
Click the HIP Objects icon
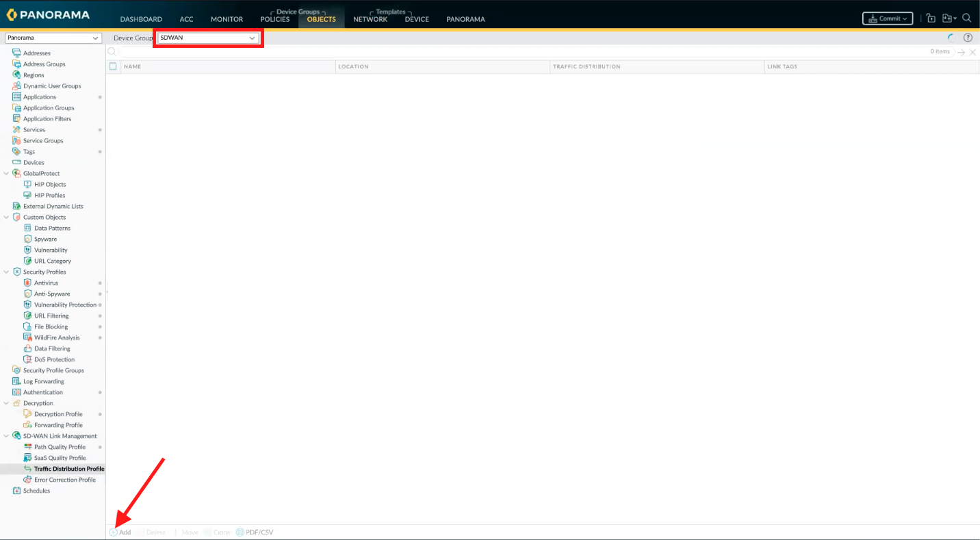(28, 184)
